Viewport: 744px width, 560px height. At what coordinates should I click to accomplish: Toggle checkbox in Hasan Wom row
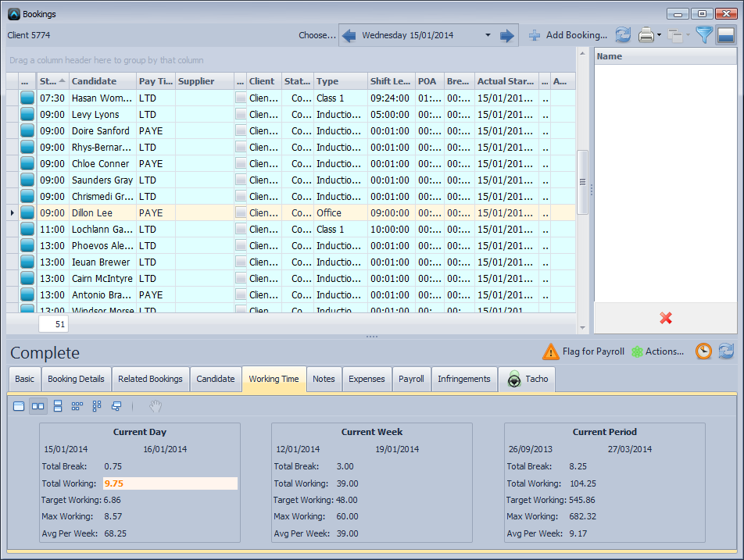pyautogui.click(x=241, y=98)
